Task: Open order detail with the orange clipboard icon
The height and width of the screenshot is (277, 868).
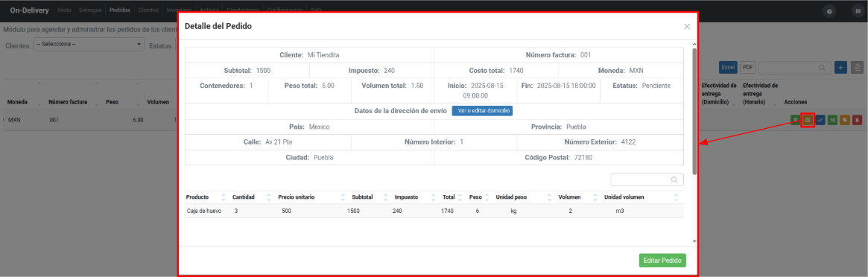Action: click(808, 119)
